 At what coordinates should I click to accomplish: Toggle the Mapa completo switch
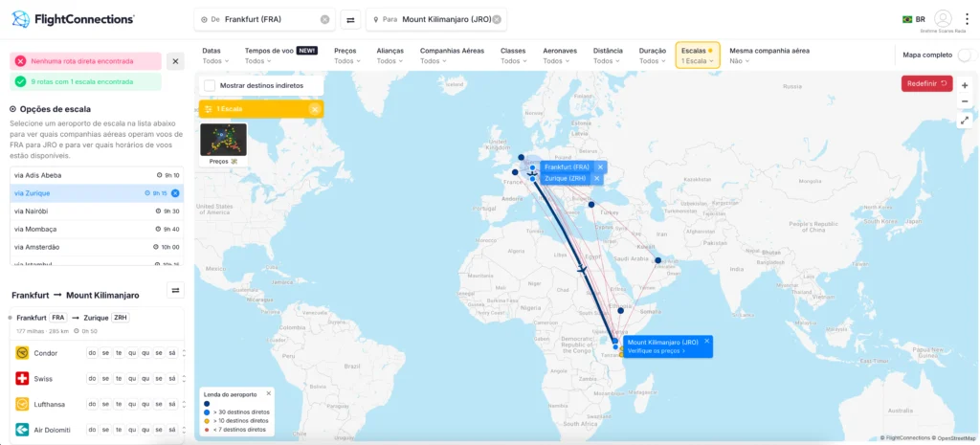tap(967, 55)
